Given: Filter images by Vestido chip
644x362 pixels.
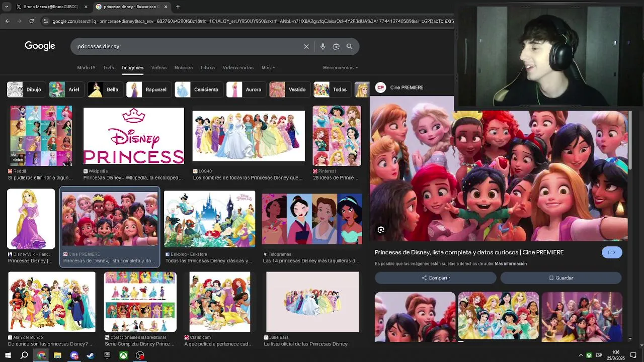Looking at the screenshot, I should pos(289,89).
